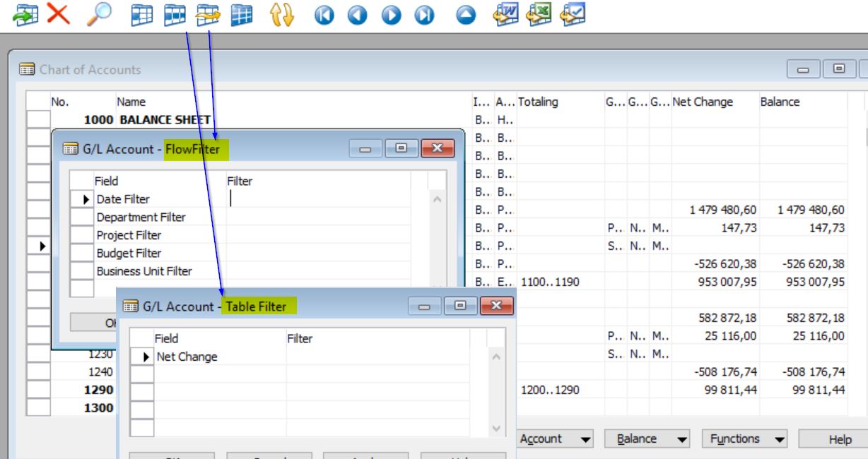Select the Department Filter field

pyautogui.click(x=160, y=217)
